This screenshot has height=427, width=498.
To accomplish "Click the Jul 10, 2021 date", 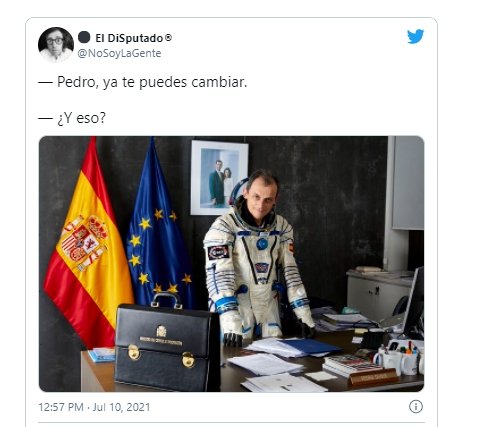I will coord(121,407).
